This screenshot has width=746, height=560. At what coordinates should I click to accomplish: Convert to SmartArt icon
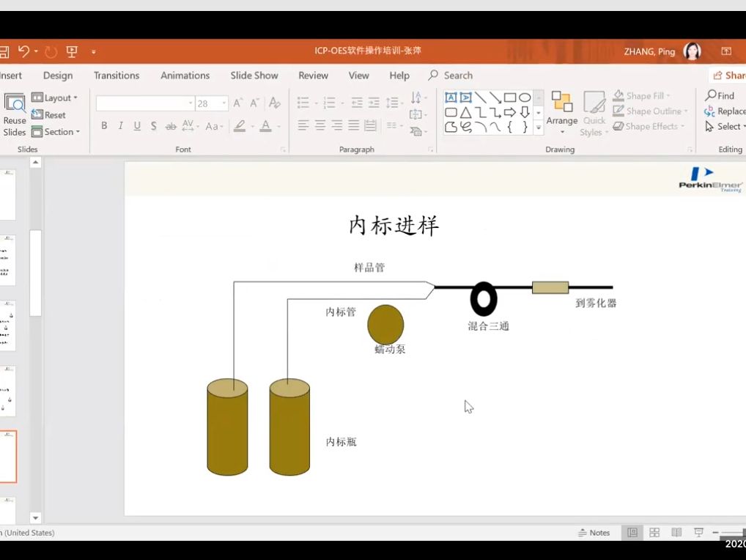[418, 131]
